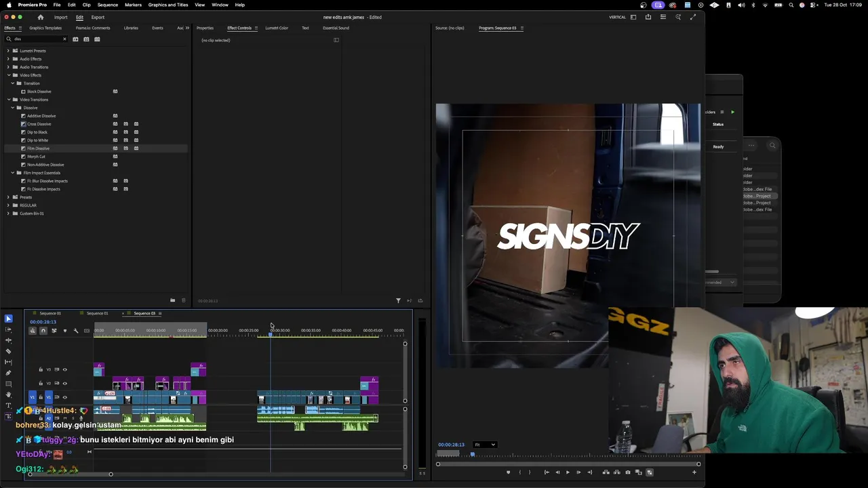Expand the Audio Transitions folder
The image size is (868, 488).
point(8,67)
